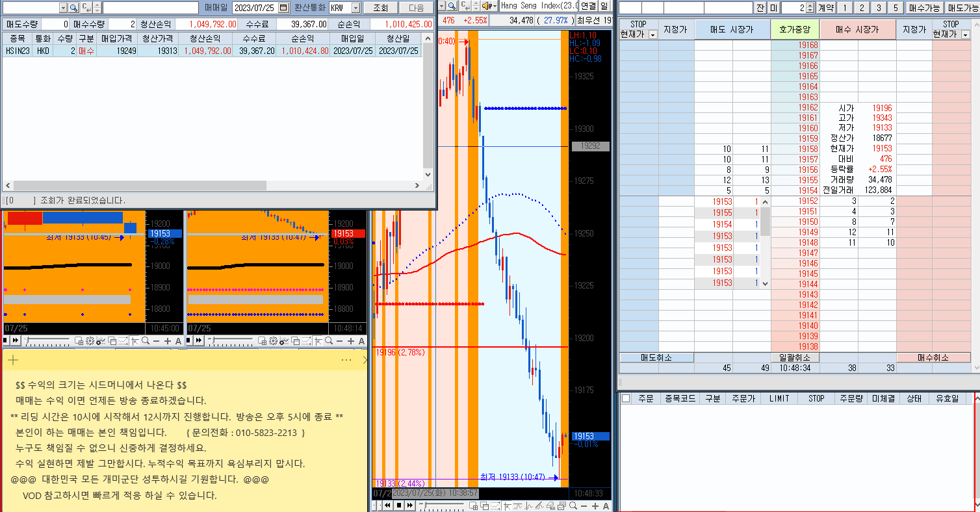The height and width of the screenshot is (512, 980).
Task: Stop playback on the 10:45:00 mini chart
Action: tap(5, 340)
